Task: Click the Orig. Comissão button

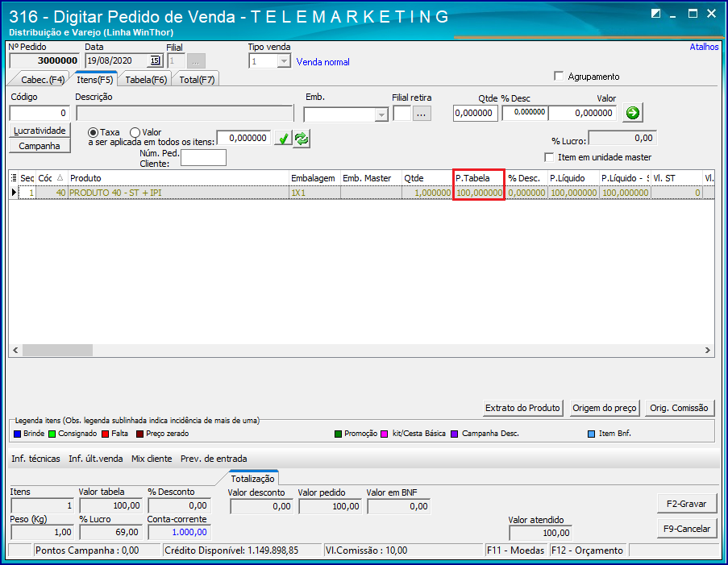Action: pos(679,408)
